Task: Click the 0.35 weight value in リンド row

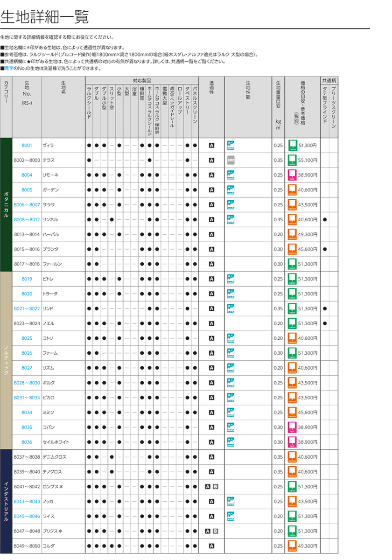Action: [x=278, y=308]
